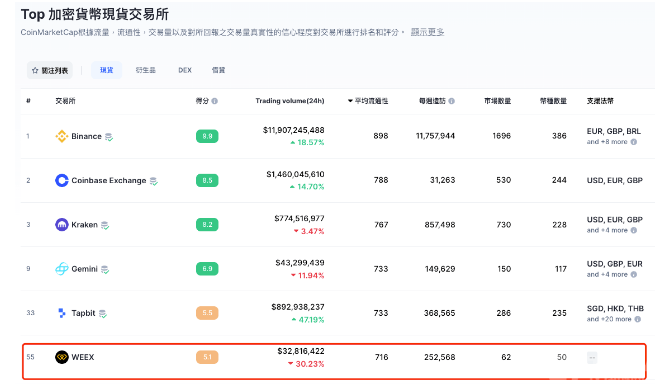Click the info icon beside 得分 header
Viewport: 658px width, 390px height.
pyautogui.click(x=214, y=101)
